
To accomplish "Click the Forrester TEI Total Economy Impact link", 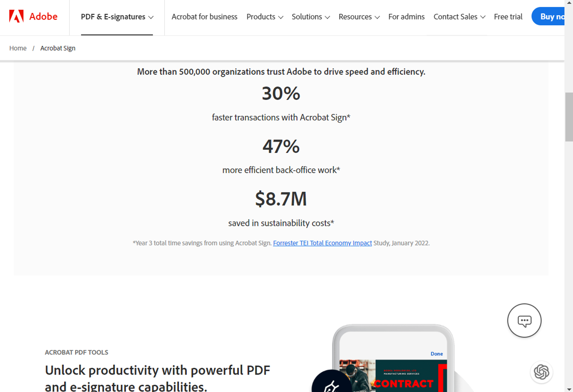I will [x=322, y=243].
